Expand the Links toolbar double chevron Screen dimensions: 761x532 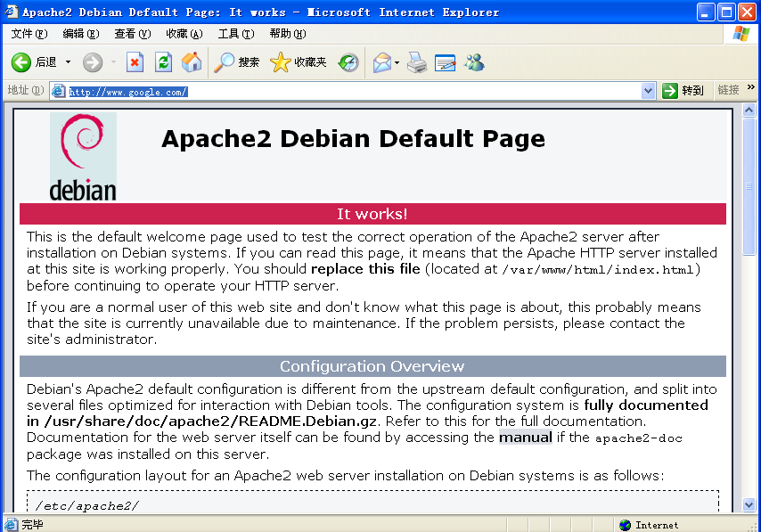(x=751, y=87)
